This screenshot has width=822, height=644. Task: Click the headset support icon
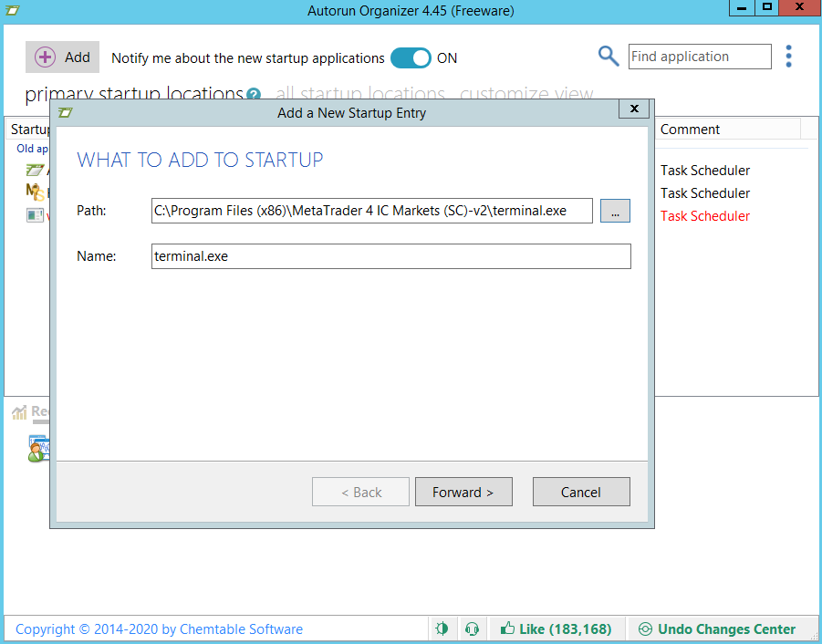click(x=472, y=628)
